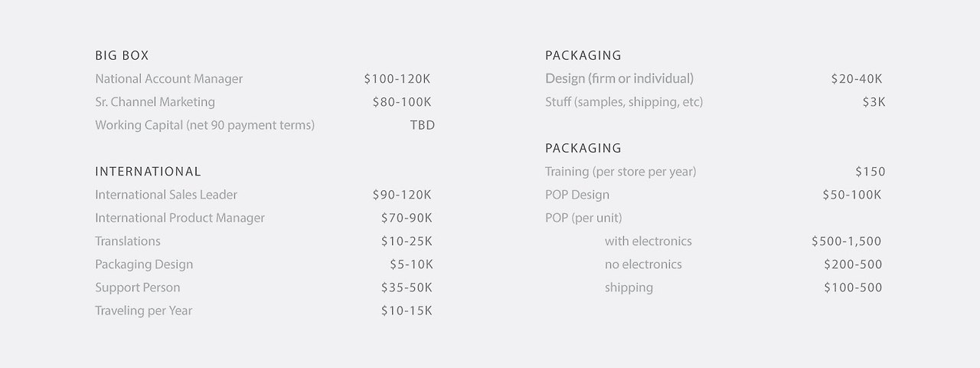Click the $100-120K salary figure
The height and width of the screenshot is (368, 980).
click(397, 79)
